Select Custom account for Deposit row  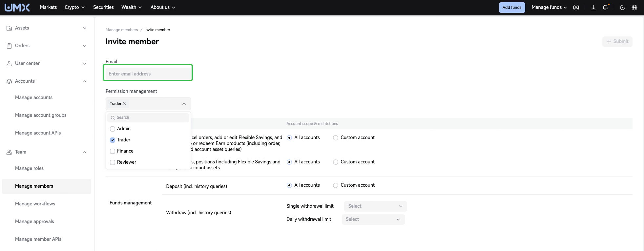pos(336,185)
